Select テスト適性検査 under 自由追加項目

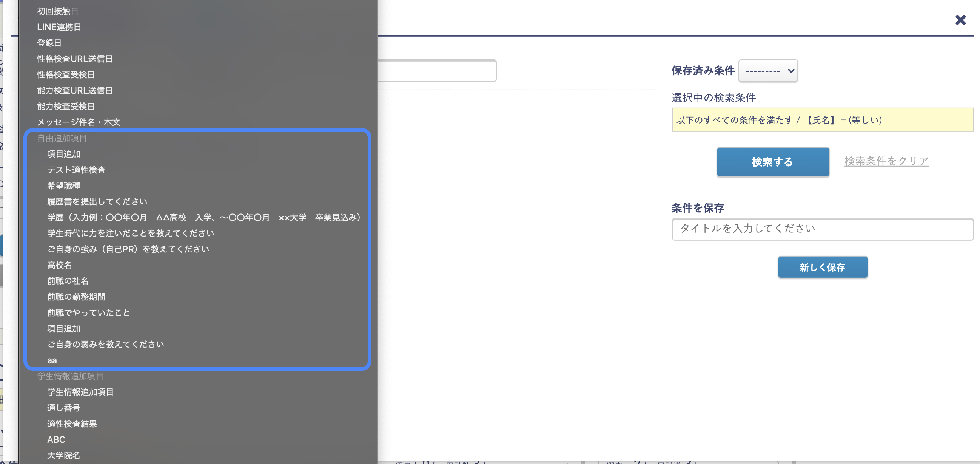click(x=77, y=170)
